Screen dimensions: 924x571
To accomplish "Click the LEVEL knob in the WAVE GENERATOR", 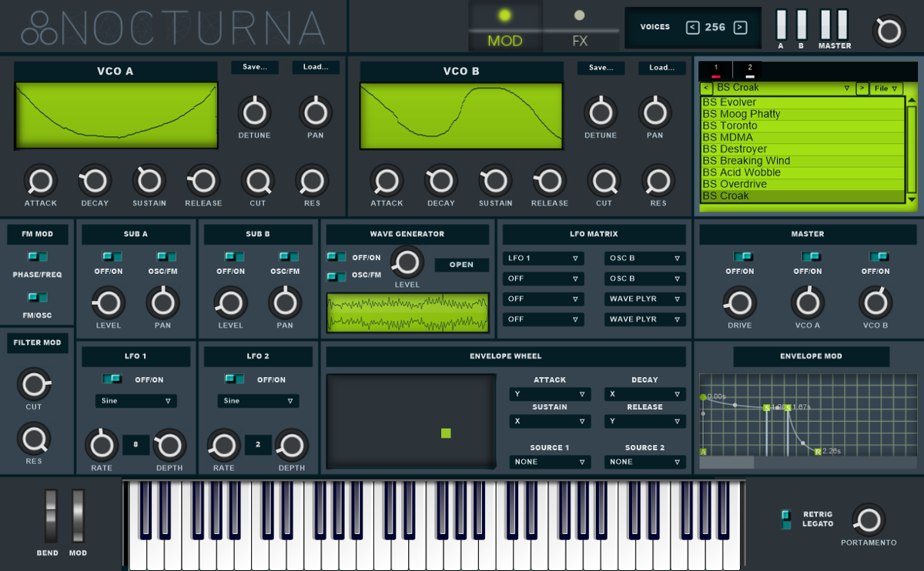I will pos(407,263).
